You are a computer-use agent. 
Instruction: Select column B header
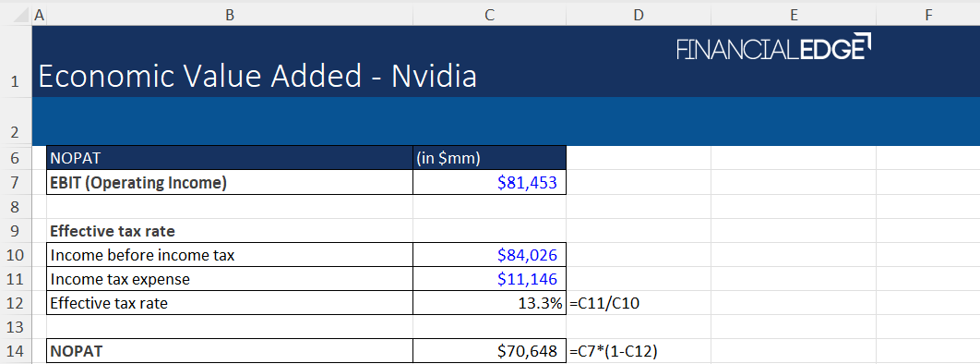230,15
